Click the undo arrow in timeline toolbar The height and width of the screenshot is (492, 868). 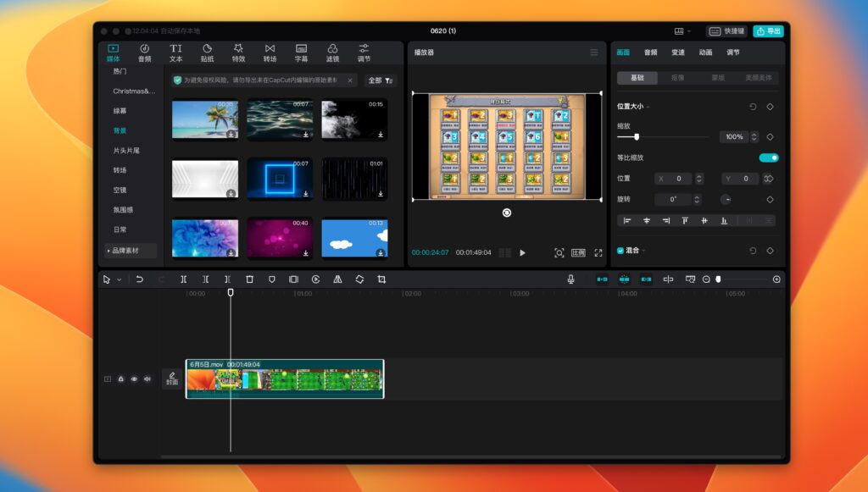140,279
